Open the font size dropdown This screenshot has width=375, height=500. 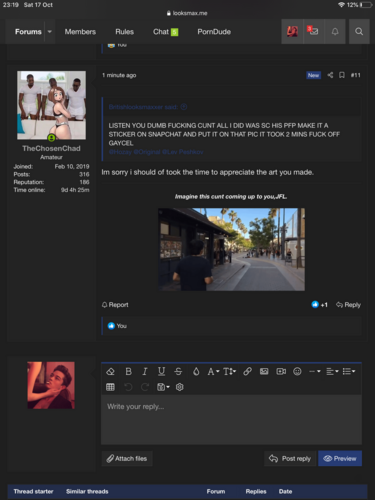[229, 371]
